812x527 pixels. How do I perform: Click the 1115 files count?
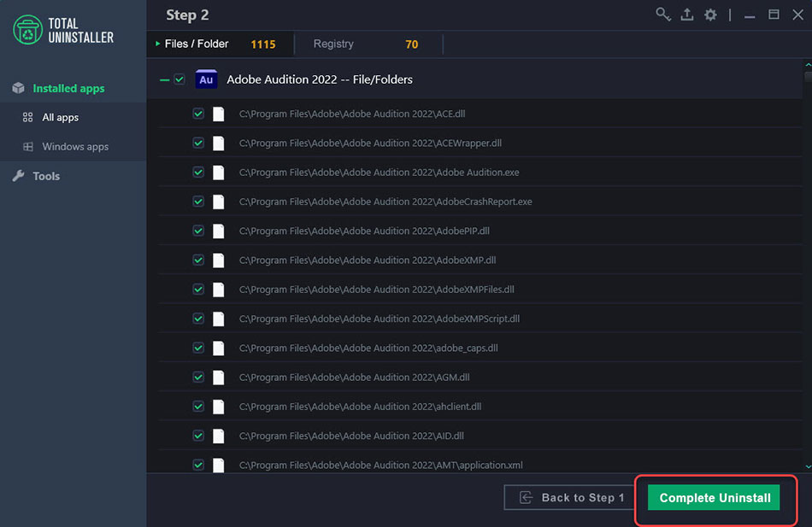tap(263, 44)
